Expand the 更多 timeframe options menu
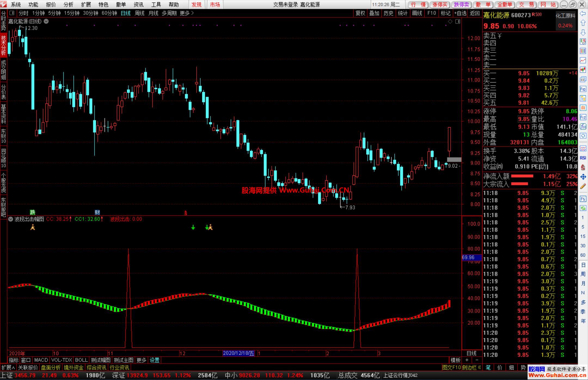The width and height of the screenshot is (588, 380). [187, 13]
